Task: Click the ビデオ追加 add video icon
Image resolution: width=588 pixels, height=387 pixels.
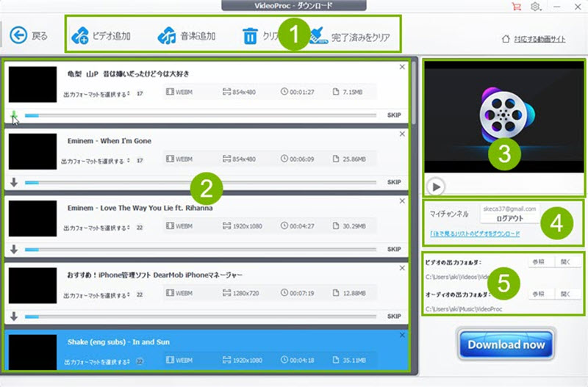Action: coord(80,36)
